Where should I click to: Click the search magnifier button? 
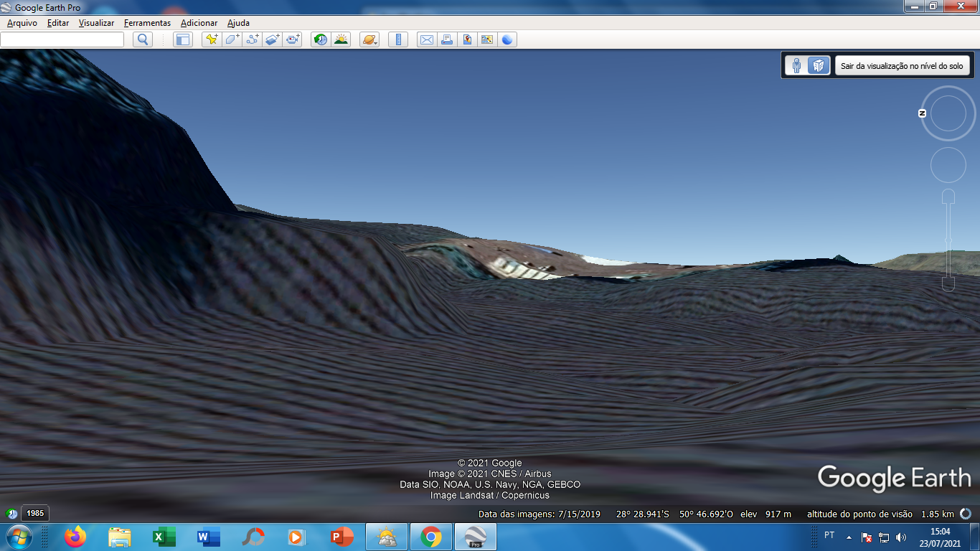(143, 39)
